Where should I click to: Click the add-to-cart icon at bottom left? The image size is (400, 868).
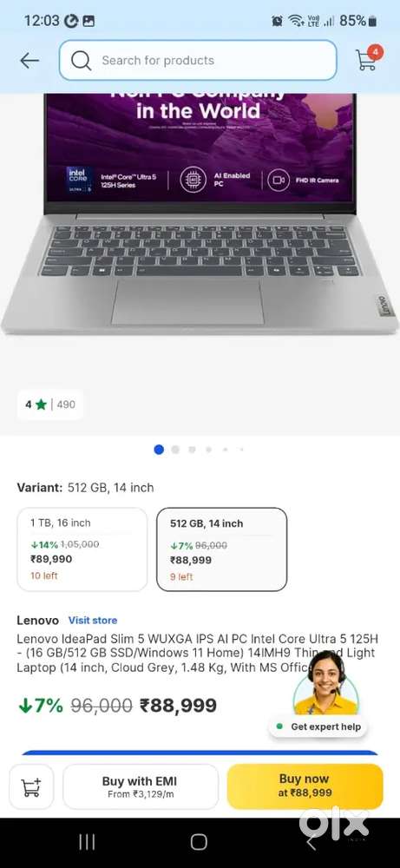tap(31, 786)
